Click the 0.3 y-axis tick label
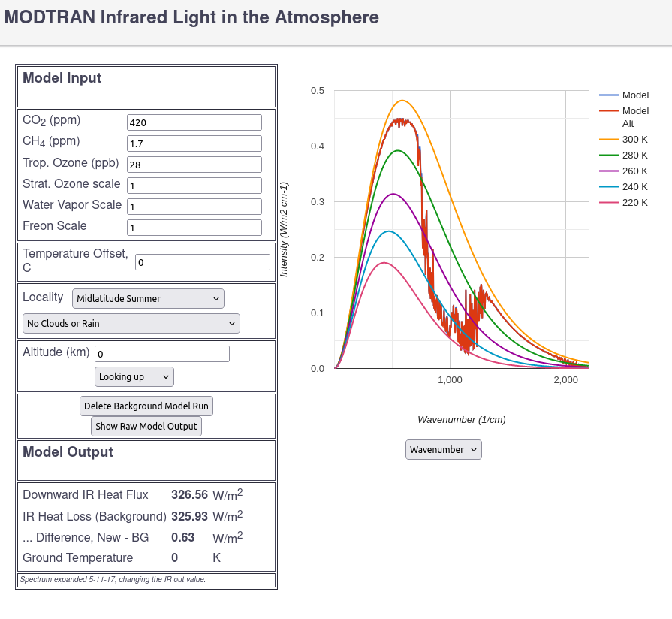The width and height of the screenshot is (672, 619). pyautogui.click(x=318, y=201)
